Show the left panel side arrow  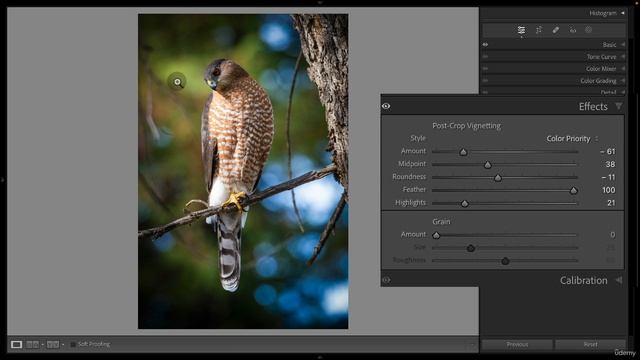pos(2,180)
